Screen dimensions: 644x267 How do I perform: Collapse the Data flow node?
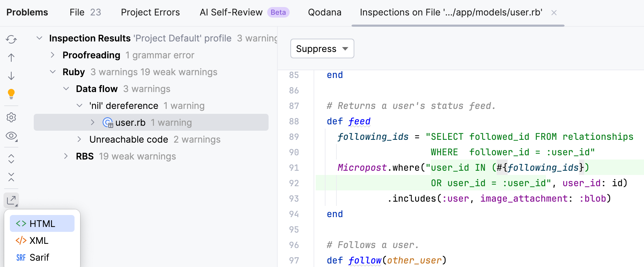tap(66, 89)
